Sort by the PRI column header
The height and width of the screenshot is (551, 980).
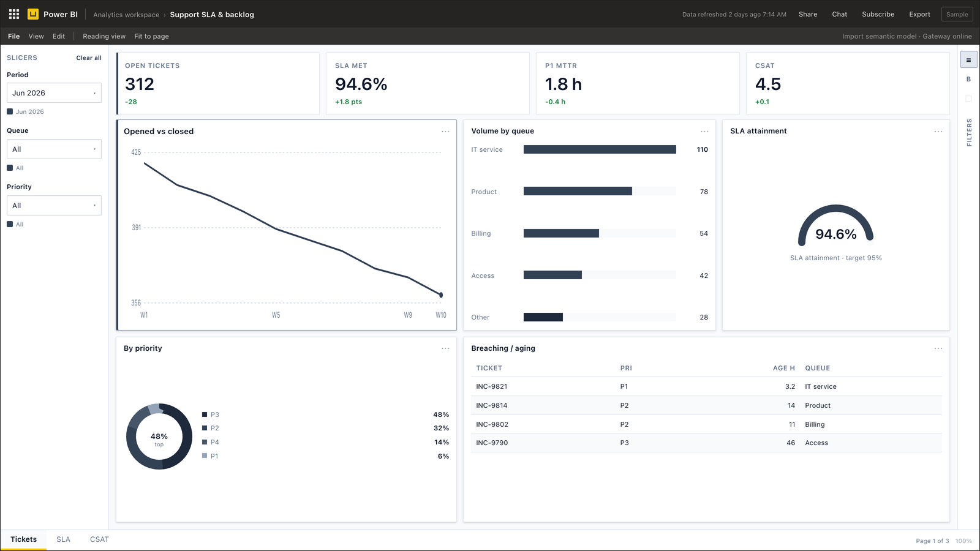tap(626, 368)
